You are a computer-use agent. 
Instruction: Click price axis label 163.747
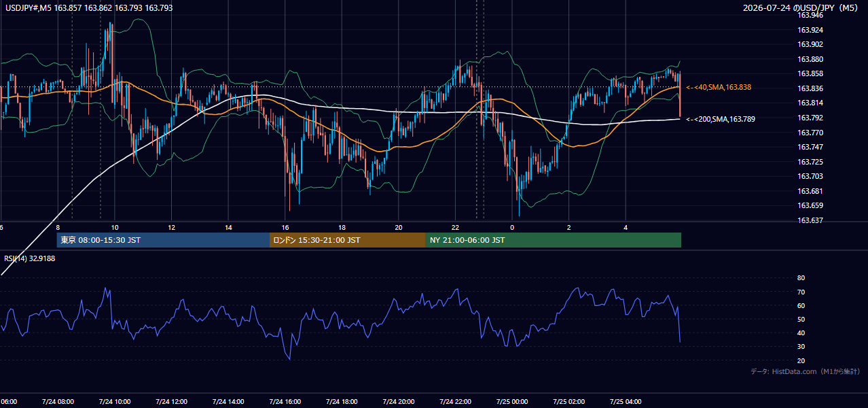(811, 147)
